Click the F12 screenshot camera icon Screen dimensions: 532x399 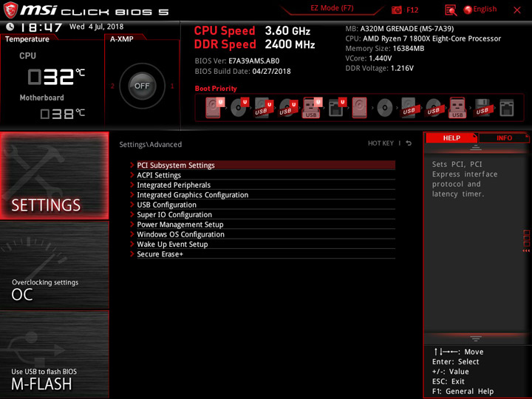(x=396, y=10)
